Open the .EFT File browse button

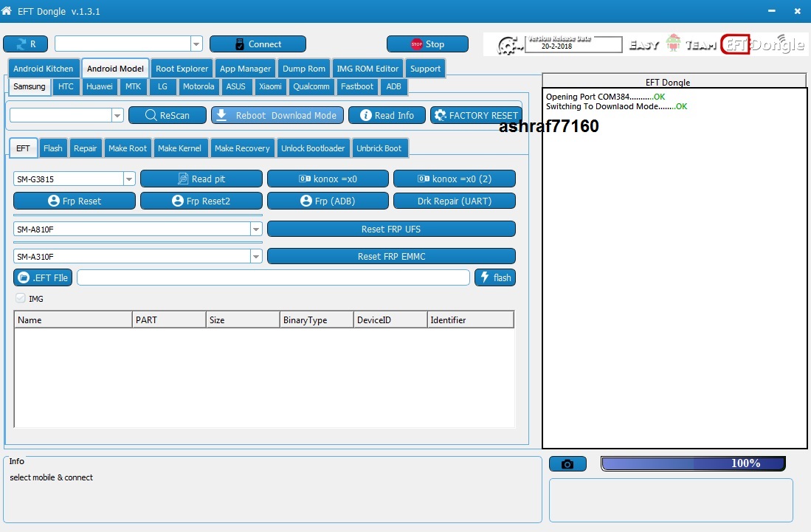coord(43,277)
